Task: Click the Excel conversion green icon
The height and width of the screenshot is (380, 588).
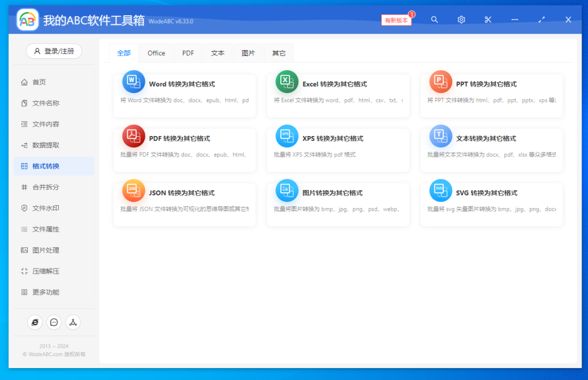Action: 287,82
